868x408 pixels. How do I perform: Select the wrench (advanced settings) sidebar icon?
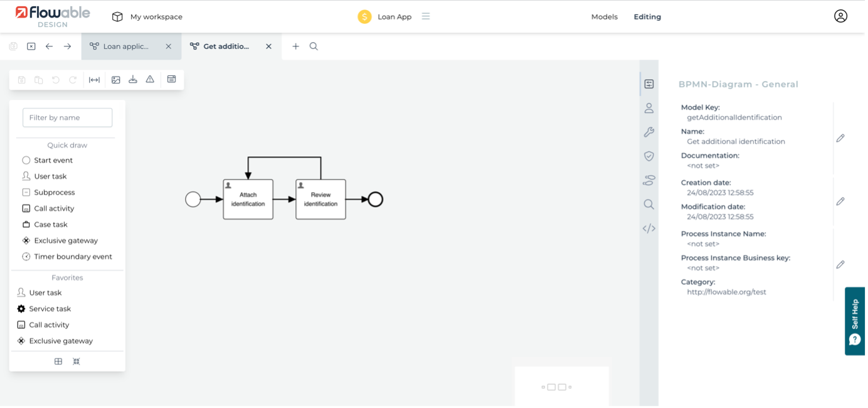coord(649,132)
